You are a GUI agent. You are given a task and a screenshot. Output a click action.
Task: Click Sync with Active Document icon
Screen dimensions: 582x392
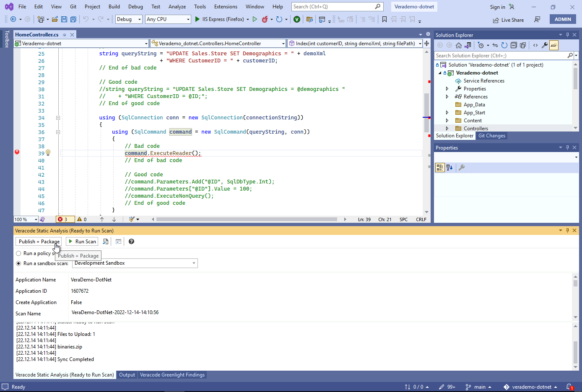(495, 45)
